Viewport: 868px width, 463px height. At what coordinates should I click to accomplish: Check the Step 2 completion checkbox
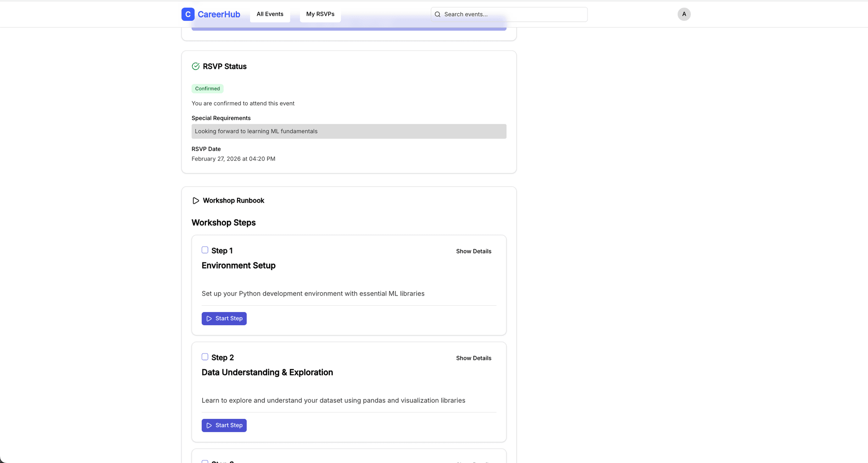205,357
